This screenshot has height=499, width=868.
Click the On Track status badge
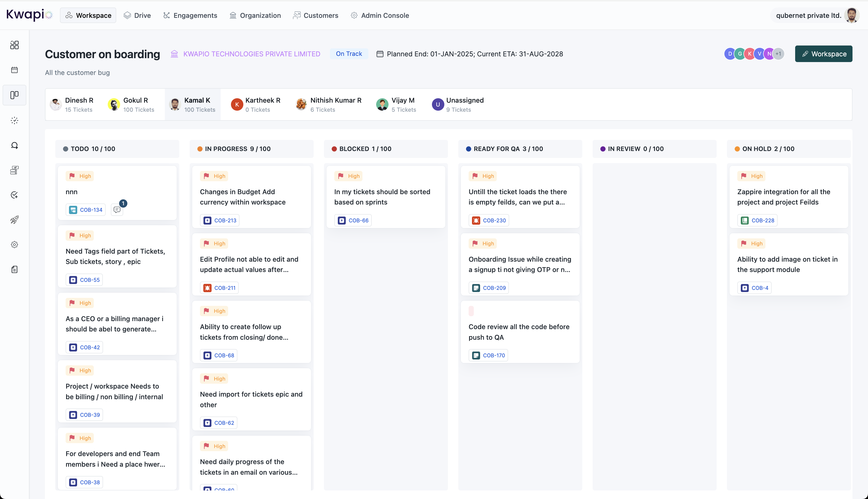click(x=348, y=54)
